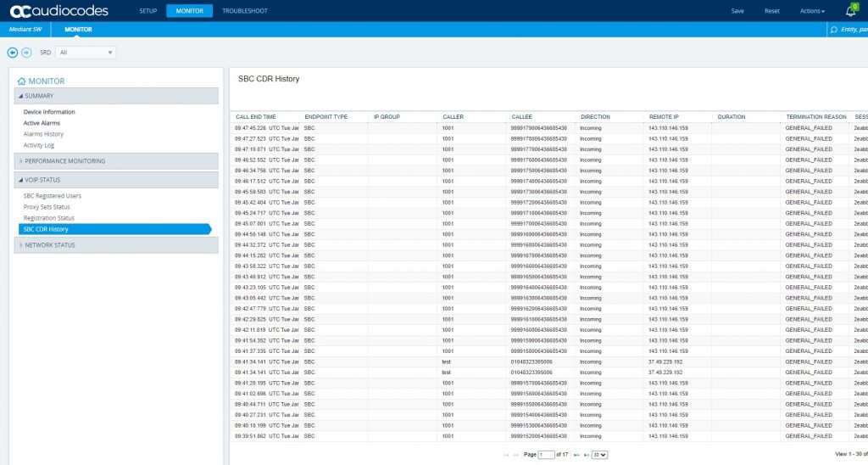Click callee 999915200643685430 cell

pos(538,436)
